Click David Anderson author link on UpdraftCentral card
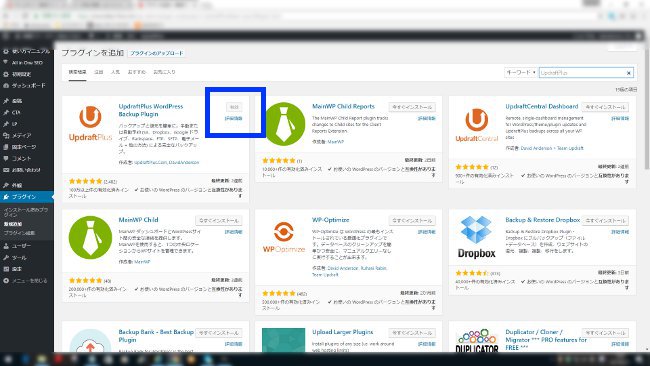This screenshot has width=650, height=366. pyautogui.click(x=536, y=148)
